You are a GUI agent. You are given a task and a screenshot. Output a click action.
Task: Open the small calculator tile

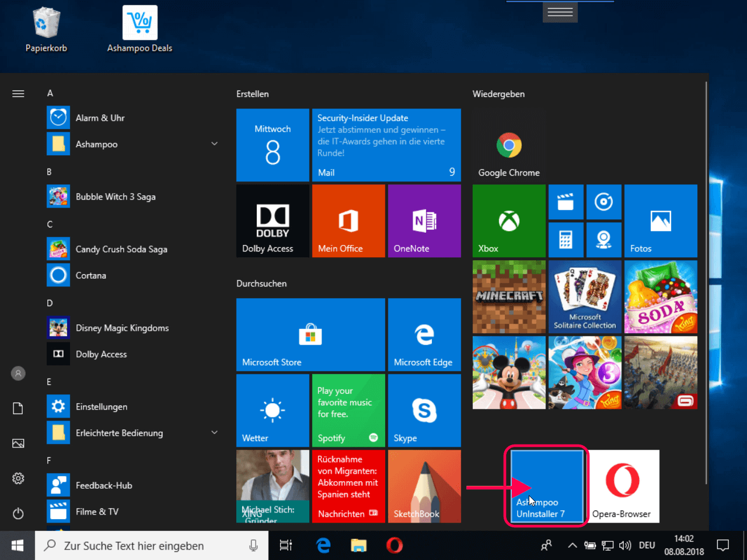point(566,240)
